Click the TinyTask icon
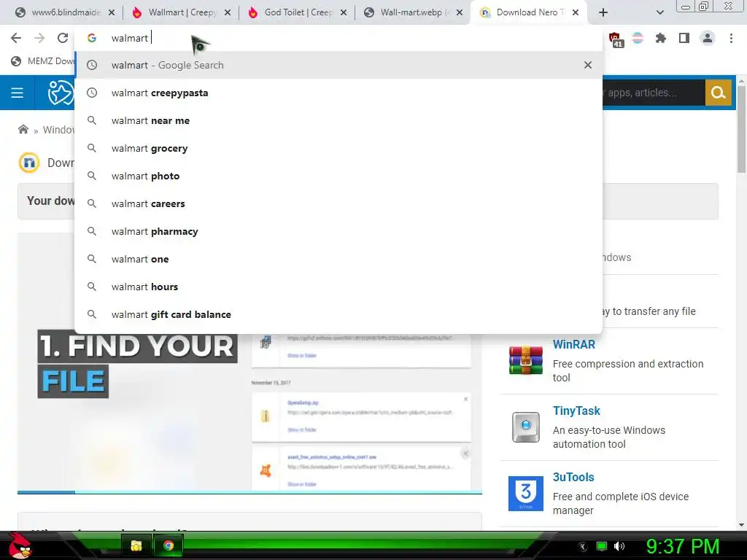This screenshot has height=560, width=747. tap(525, 427)
